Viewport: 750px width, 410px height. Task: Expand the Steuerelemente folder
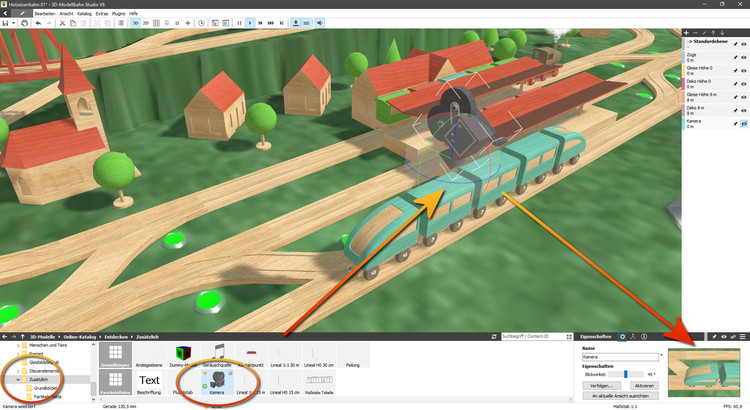tap(18, 371)
